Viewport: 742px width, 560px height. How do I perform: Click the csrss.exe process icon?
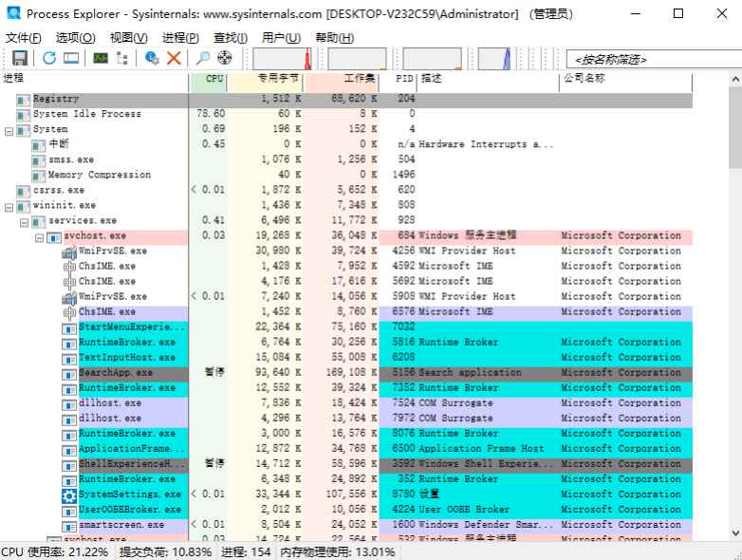[x=24, y=191]
